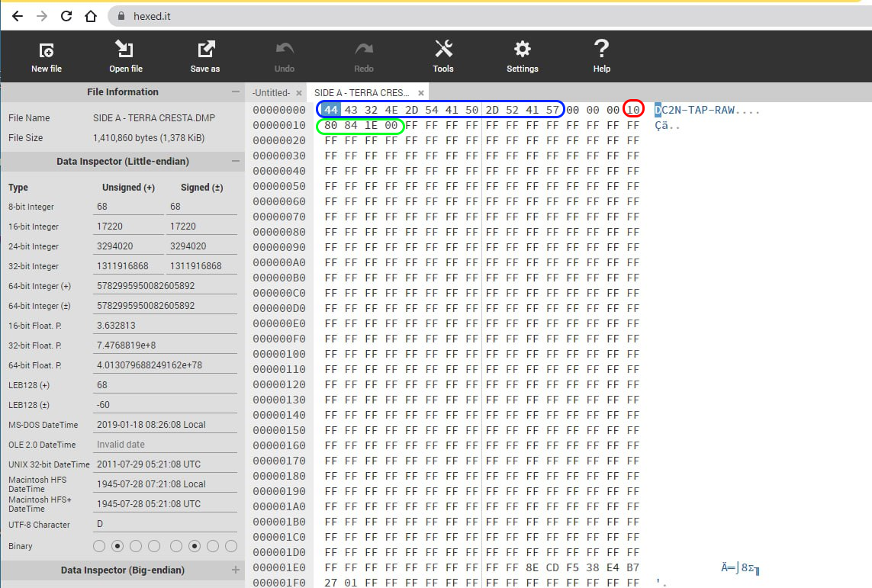The image size is (872, 588).
Task: Click the 64-bit Integer (+) value field
Action: point(165,286)
